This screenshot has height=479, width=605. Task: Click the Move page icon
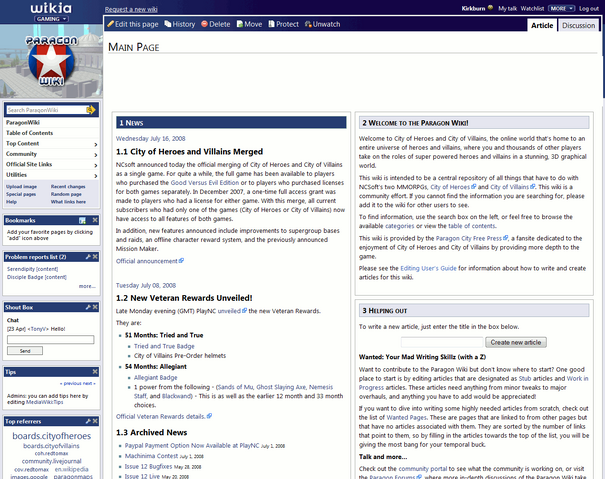tap(240, 24)
